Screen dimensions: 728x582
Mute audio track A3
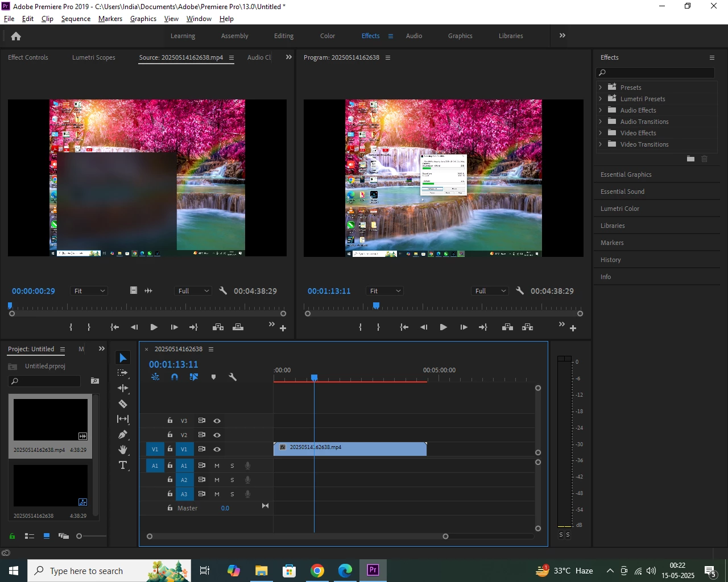pyautogui.click(x=217, y=494)
